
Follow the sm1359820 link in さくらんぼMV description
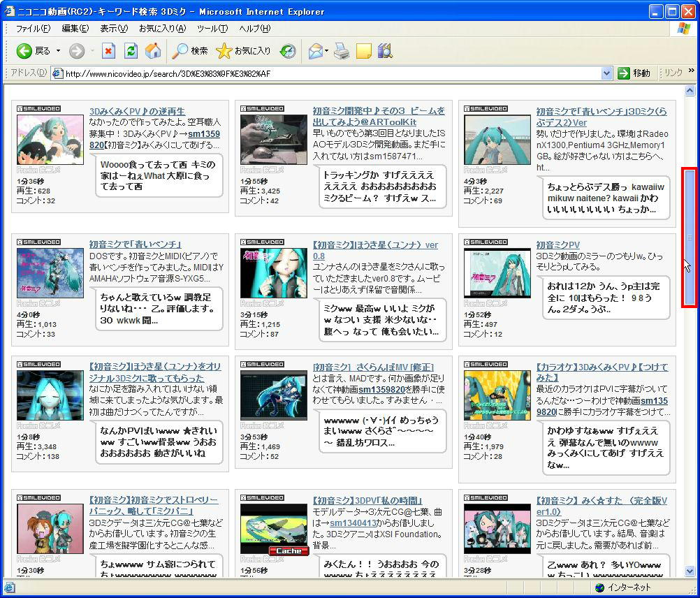[381, 389]
